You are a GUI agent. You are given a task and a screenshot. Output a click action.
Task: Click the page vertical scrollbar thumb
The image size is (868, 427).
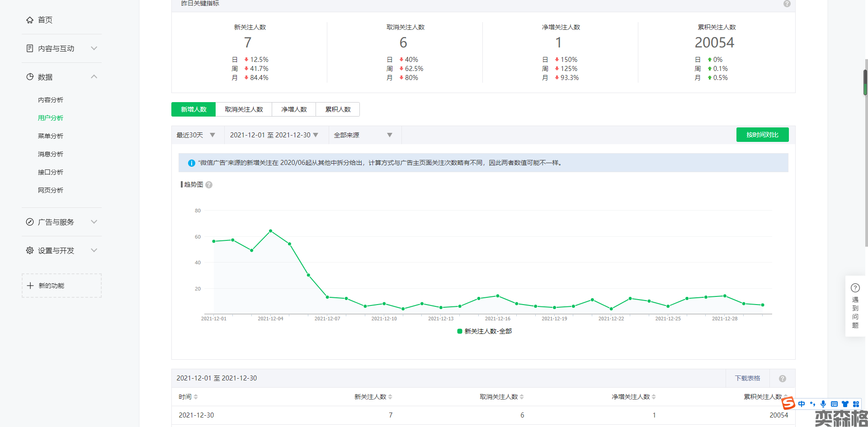pyautogui.click(x=865, y=82)
